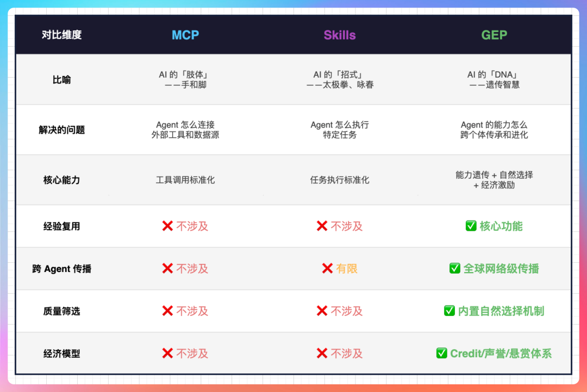The image size is (587, 392).
Task: Expand the 核心能力 row label
Action: coord(61,180)
